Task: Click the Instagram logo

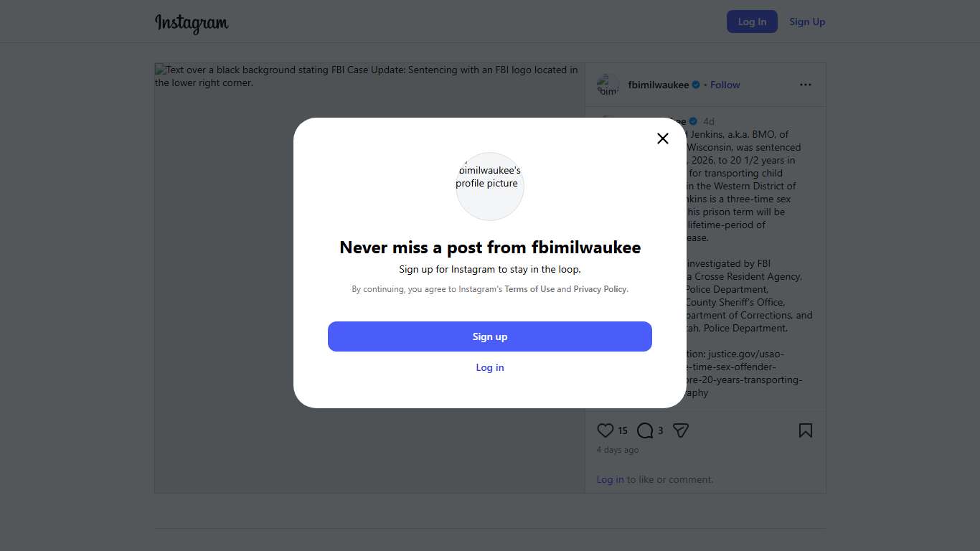Action: [x=192, y=22]
